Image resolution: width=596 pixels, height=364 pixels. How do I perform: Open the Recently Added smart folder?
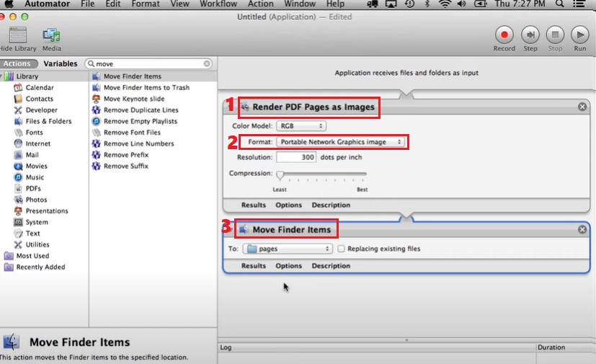(35, 267)
